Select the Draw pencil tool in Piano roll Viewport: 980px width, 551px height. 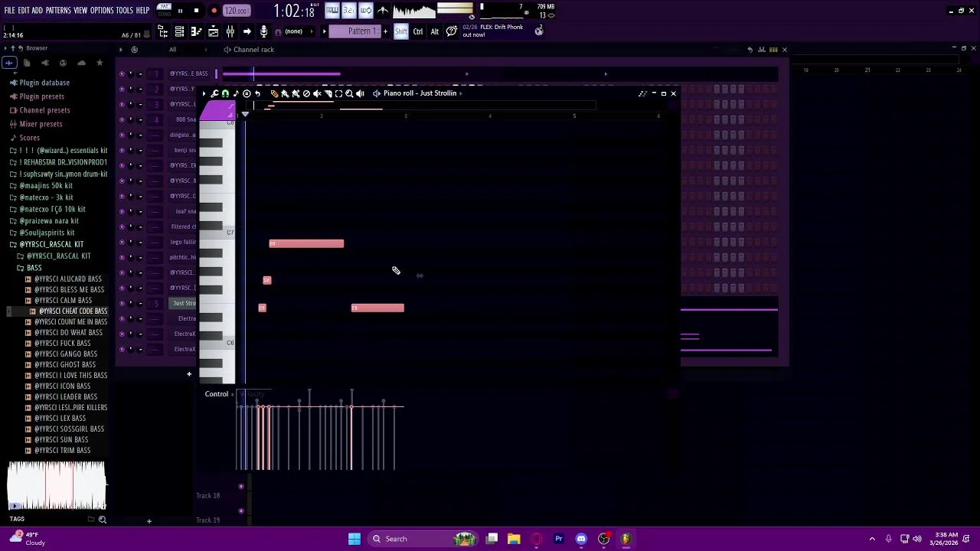click(274, 93)
